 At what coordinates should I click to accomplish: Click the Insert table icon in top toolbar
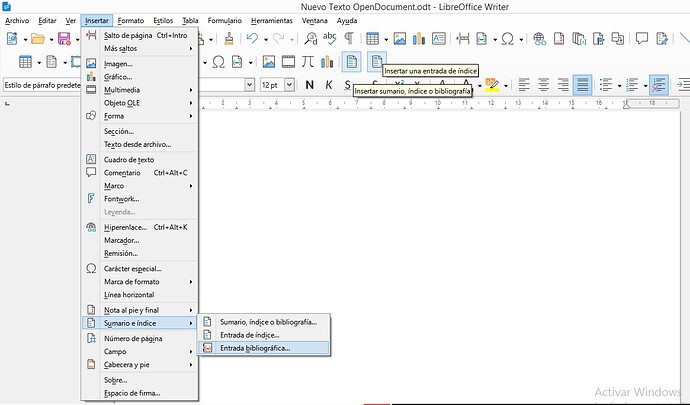coord(373,39)
